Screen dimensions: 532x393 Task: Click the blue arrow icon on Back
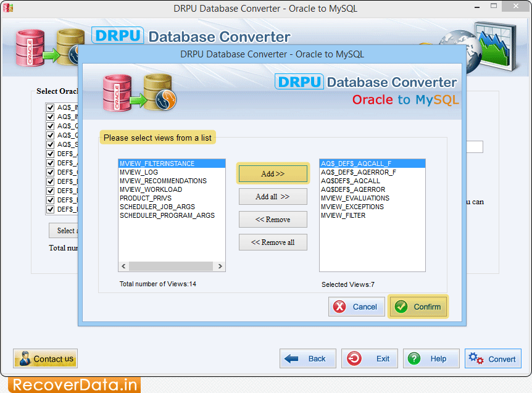click(x=291, y=358)
